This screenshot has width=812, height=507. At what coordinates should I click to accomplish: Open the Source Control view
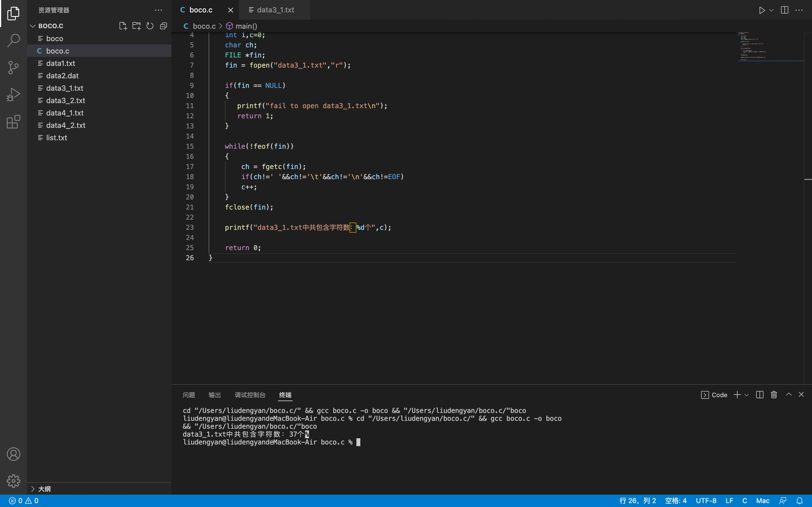[14, 67]
